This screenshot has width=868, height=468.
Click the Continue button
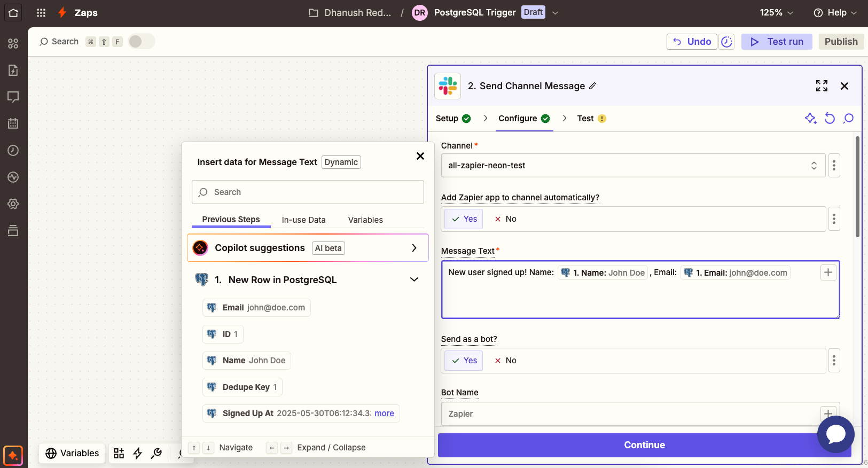pos(644,445)
